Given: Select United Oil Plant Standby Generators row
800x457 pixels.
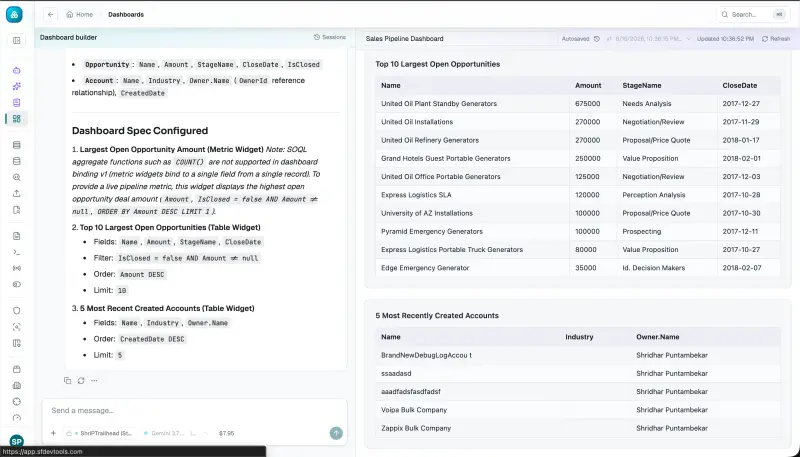Looking at the screenshot, I should [578, 104].
